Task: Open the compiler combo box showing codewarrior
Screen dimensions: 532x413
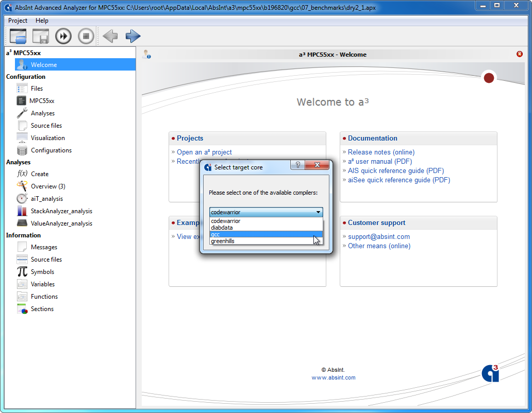Action: [x=266, y=212]
